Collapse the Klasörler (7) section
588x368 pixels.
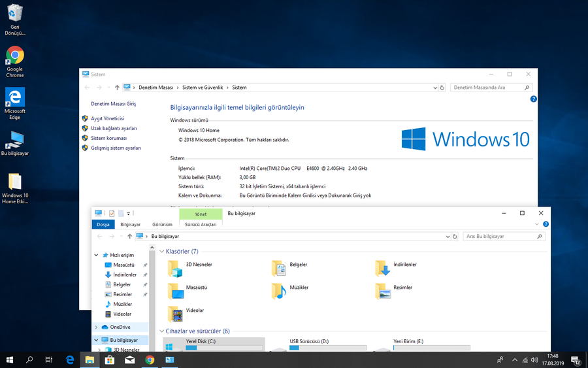[x=162, y=251]
